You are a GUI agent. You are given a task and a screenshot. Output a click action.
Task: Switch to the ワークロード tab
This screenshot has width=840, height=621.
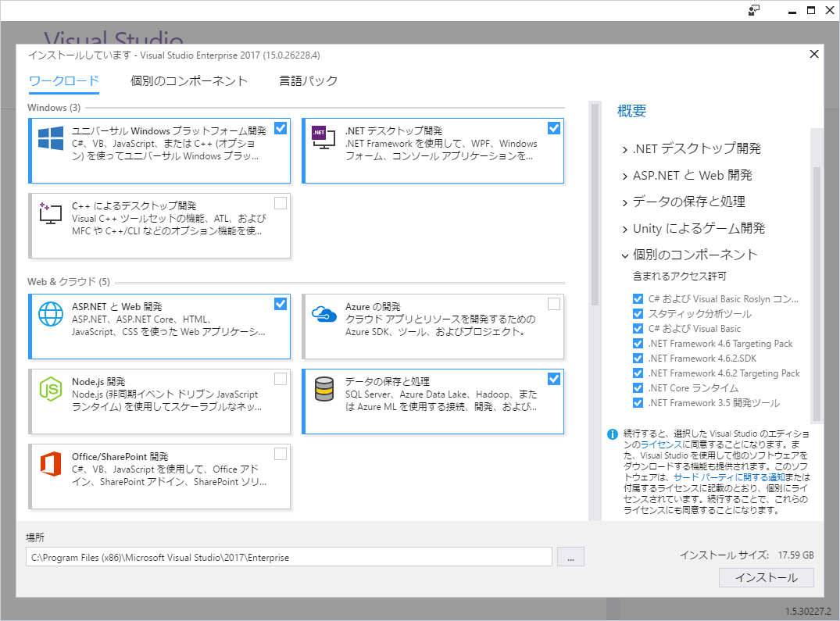64,80
